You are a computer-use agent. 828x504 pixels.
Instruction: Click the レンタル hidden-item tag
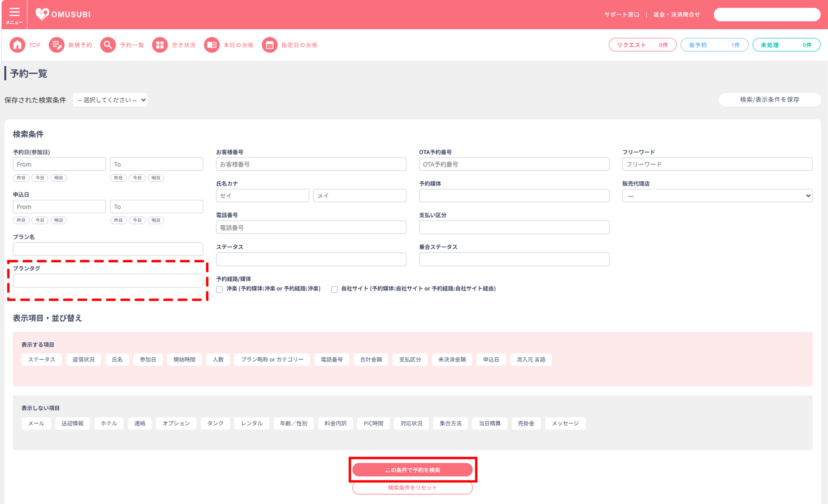[x=252, y=423]
